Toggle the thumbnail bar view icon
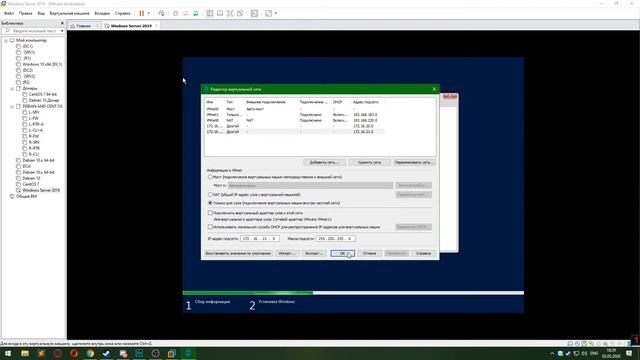Screen dimensions: 640x360 (x=220, y=13)
